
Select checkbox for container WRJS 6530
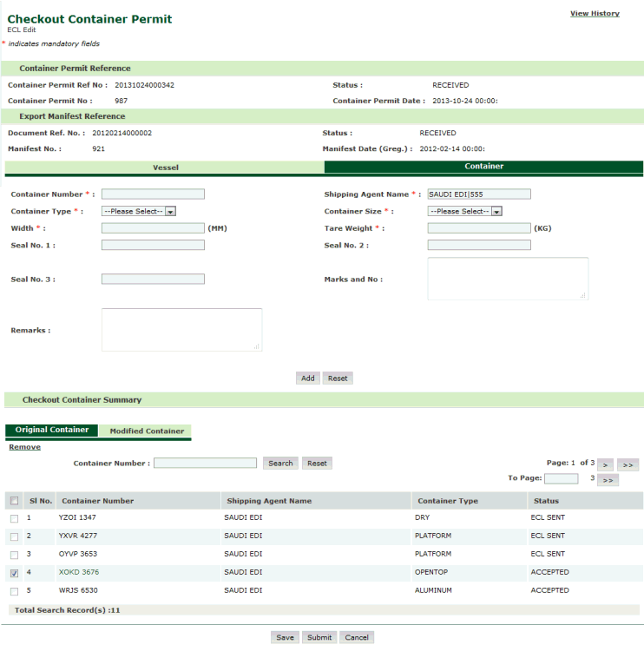[x=14, y=591]
